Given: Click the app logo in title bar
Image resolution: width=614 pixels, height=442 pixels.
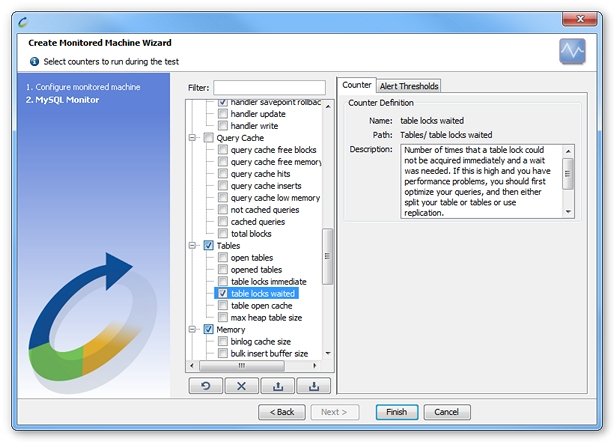Looking at the screenshot, I should pyautogui.click(x=23, y=22).
